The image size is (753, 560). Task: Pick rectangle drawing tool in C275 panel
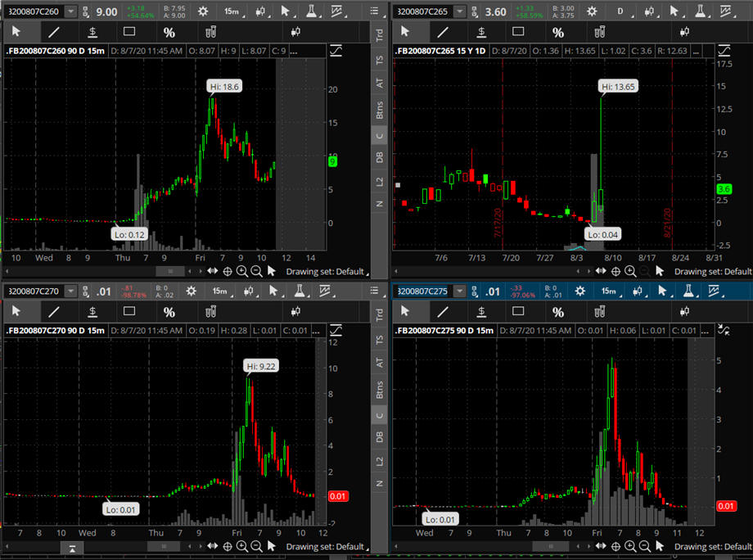click(518, 311)
